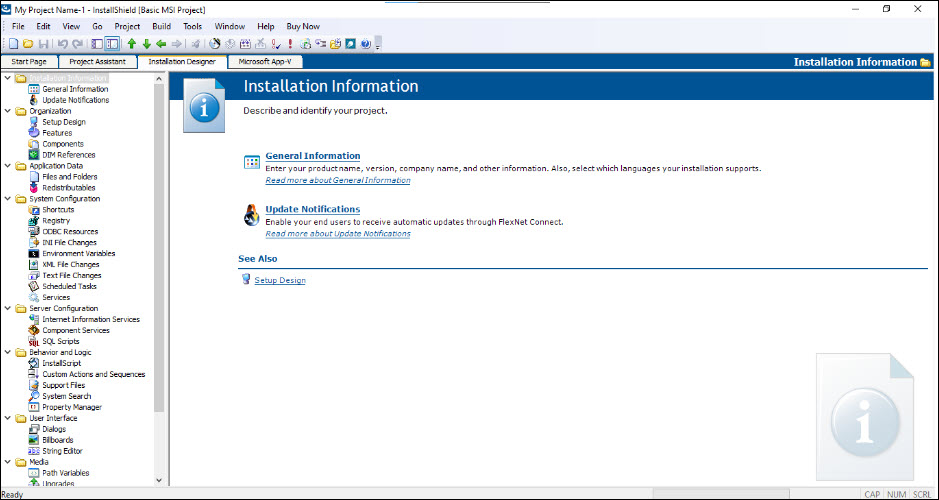Open the Buy Now menu
The image size is (939, 500).
point(303,26)
